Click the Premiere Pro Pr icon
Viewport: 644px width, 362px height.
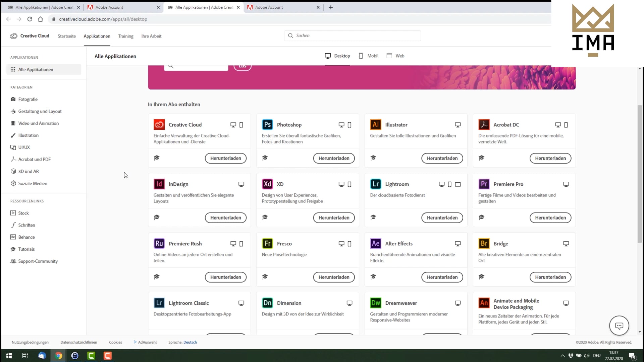click(x=484, y=184)
